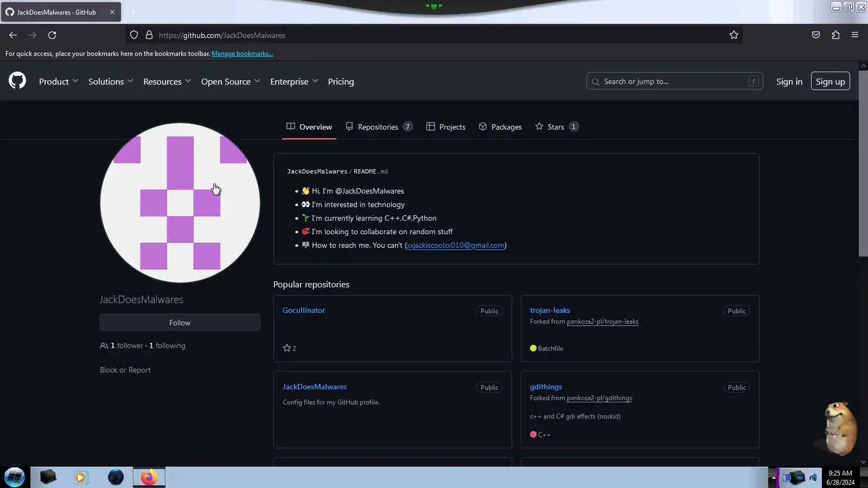Switch to the Projects tab
This screenshot has height=488, width=868.
(x=446, y=127)
